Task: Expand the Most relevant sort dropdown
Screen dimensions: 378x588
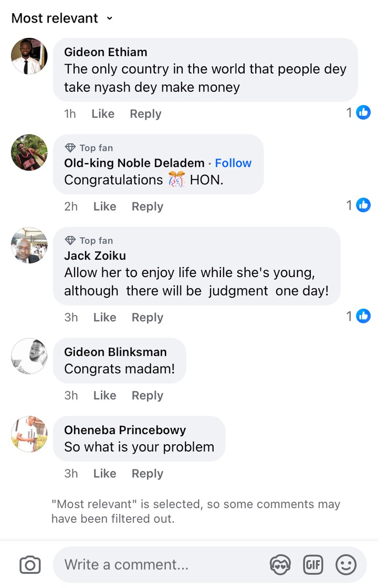Action: 62,18
